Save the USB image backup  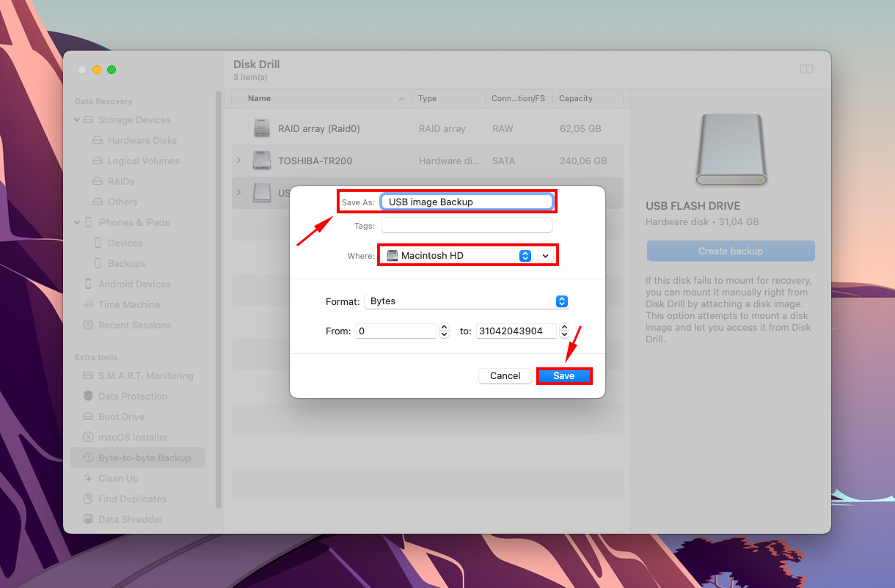pyautogui.click(x=563, y=375)
